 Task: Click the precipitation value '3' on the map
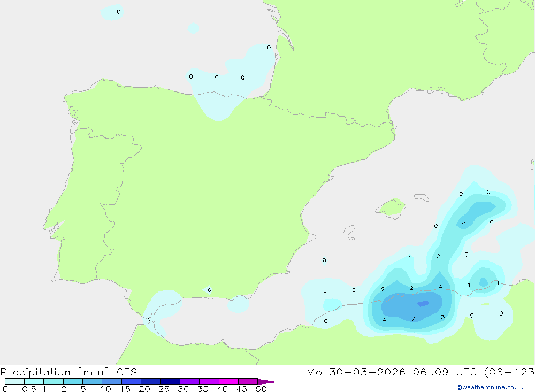442,317
